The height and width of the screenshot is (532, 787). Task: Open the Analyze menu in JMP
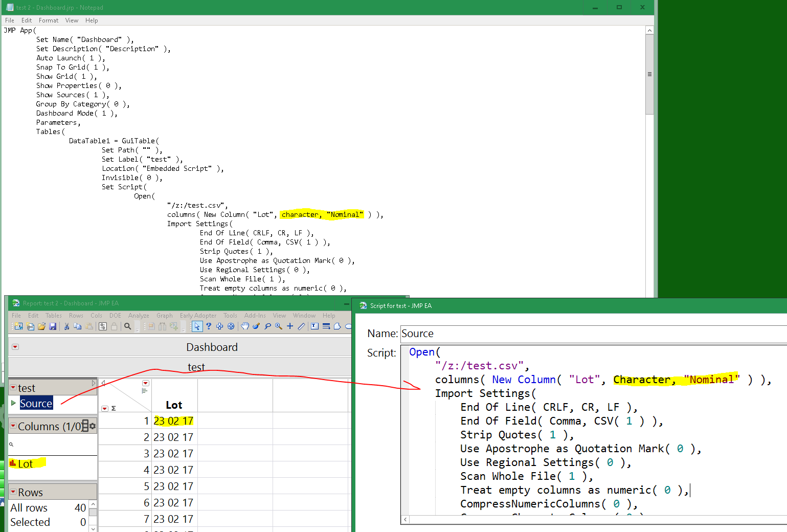pyautogui.click(x=138, y=316)
